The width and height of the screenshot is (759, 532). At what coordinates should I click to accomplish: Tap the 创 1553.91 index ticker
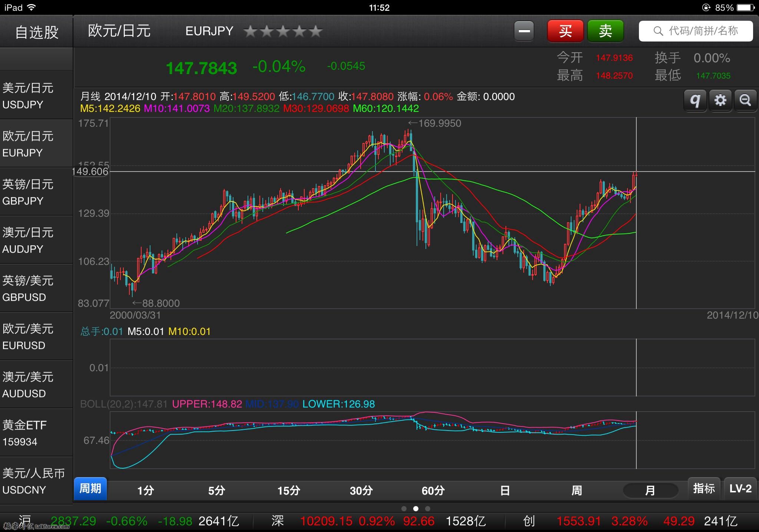[x=630, y=521]
